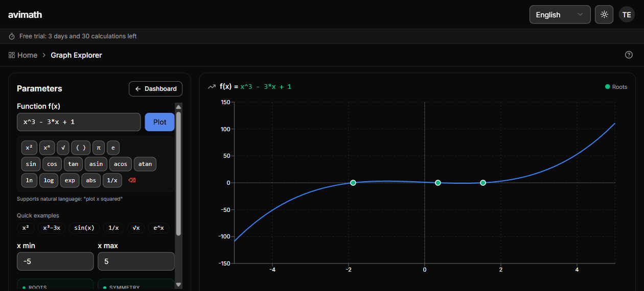Screen dimensions: 644x291
Task: Click the leftmost root marker on graph
Action: (353, 183)
